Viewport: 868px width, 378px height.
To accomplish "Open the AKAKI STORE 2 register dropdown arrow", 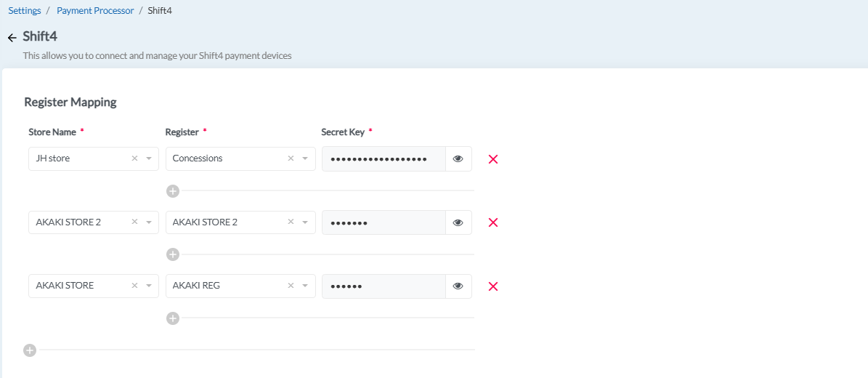I will (305, 222).
